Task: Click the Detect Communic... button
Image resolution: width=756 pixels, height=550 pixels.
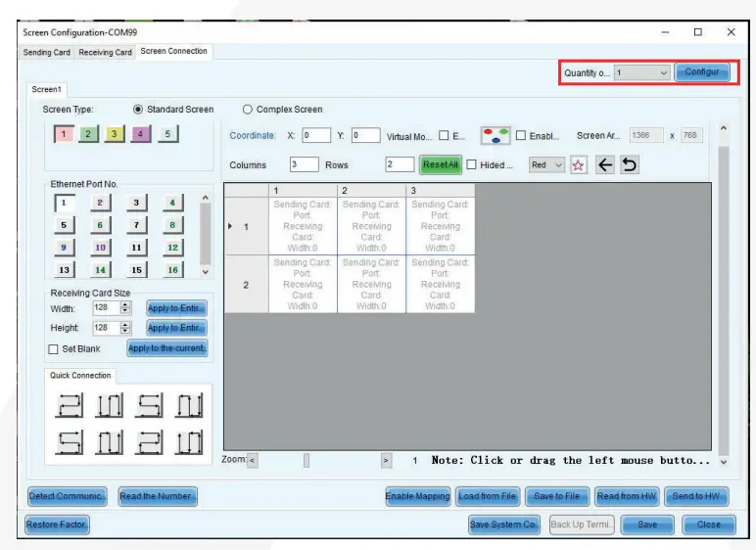Action: click(x=67, y=496)
